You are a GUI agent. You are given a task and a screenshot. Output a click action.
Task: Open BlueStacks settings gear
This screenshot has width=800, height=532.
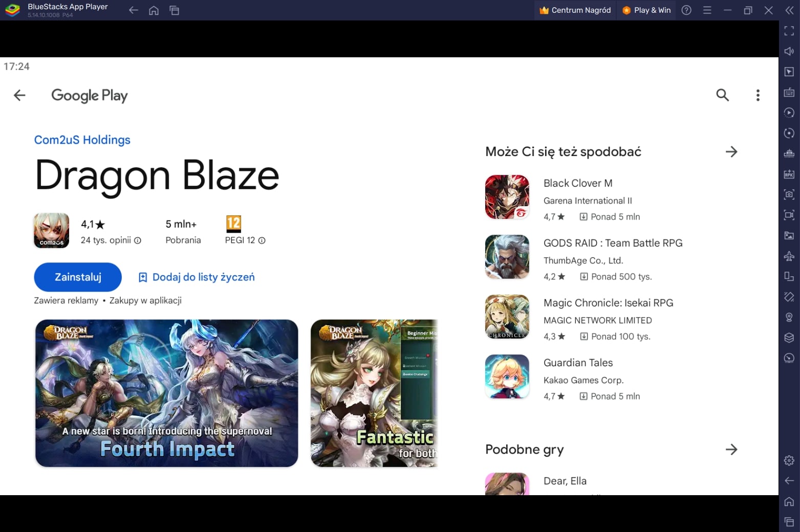pyautogui.click(x=789, y=460)
